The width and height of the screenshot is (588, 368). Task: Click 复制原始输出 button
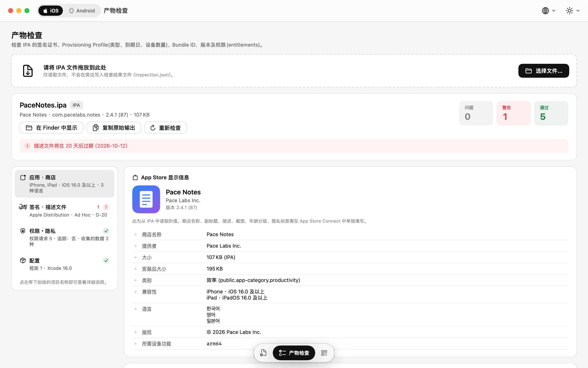tap(114, 128)
